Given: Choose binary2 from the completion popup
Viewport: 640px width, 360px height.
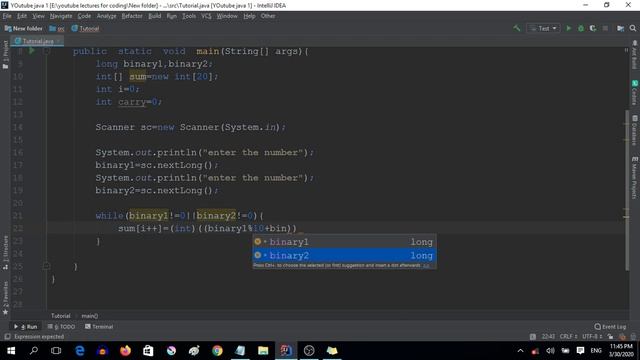Looking at the screenshot, I should pyautogui.click(x=344, y=256).
